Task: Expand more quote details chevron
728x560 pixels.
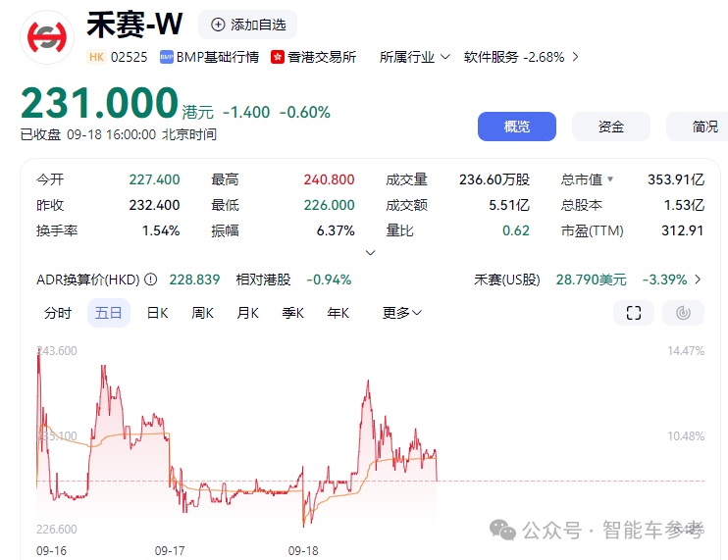Action: click(x=370, y=253)
